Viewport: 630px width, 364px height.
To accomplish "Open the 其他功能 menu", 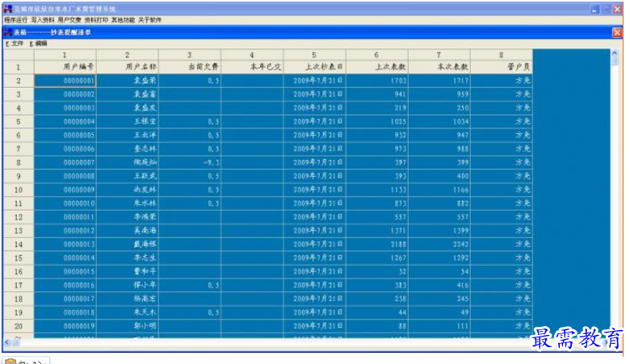I will [x=123, y=19].
